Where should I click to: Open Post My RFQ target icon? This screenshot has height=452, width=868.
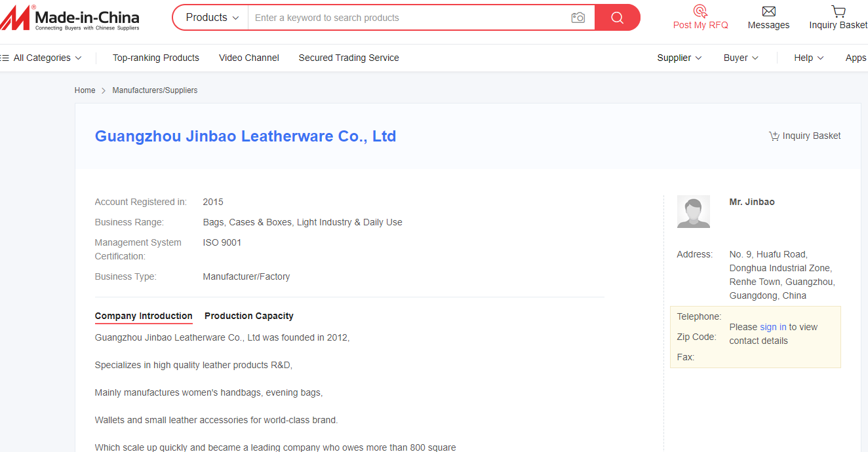[x=700, y=11]
